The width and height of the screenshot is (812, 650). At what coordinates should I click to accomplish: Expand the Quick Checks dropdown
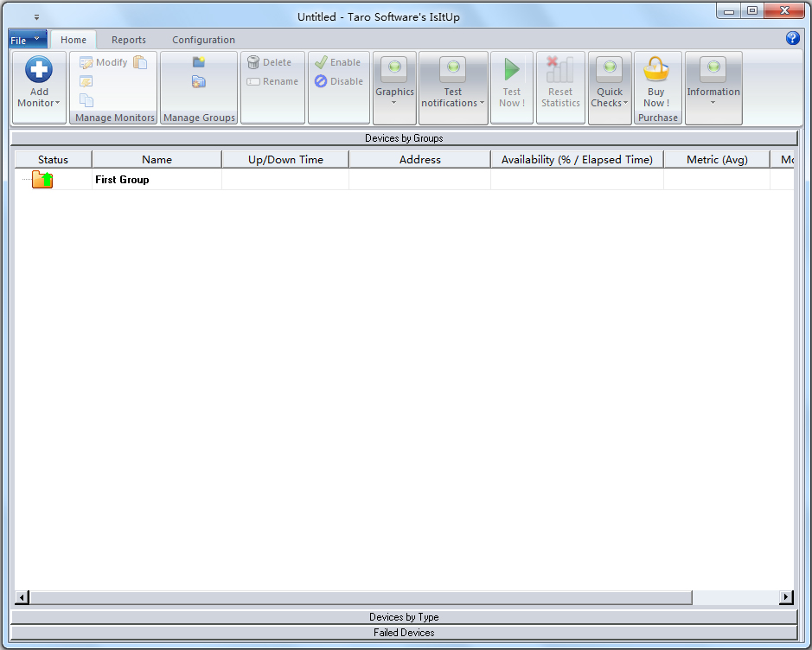(x=610, y=87)
